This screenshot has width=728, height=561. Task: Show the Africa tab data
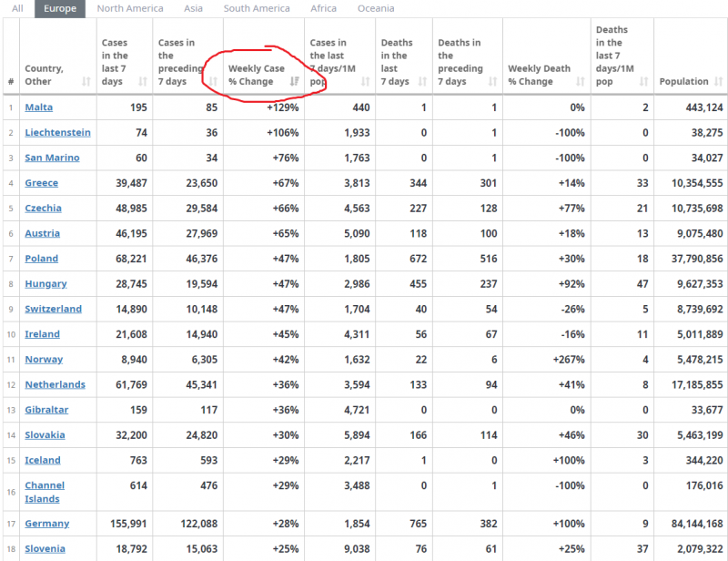[323, 8]
